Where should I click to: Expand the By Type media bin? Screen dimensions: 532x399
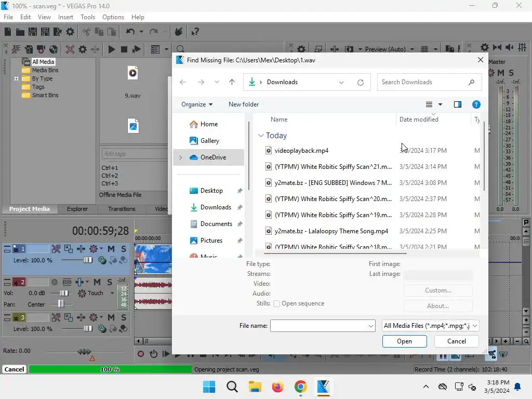tap(16, 79)
